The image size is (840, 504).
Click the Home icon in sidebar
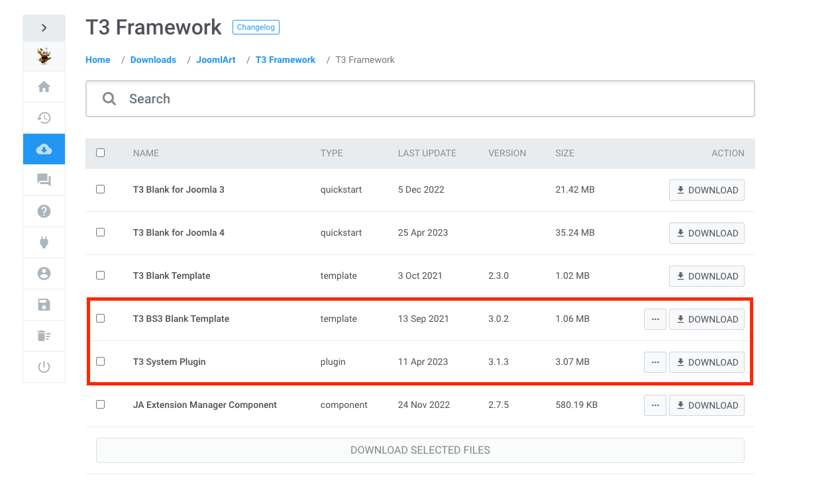pyautogui.click(x=44, y=87)
